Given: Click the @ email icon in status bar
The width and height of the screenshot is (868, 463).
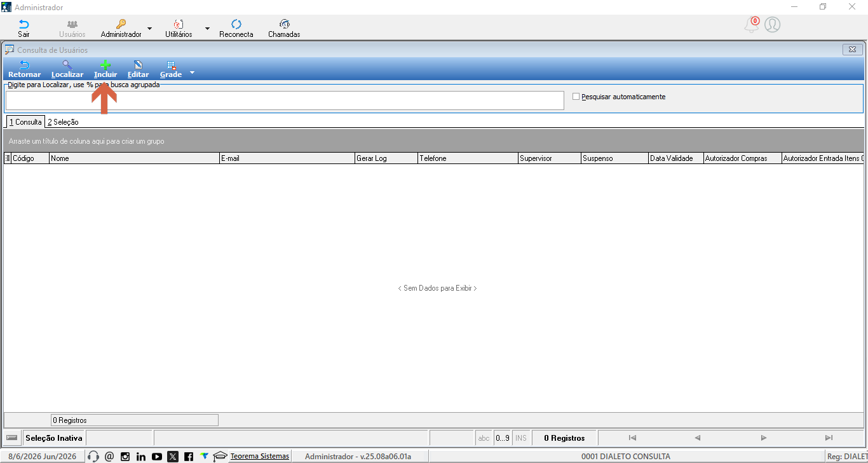Looking at the screenshot, I should pos(109,456).
